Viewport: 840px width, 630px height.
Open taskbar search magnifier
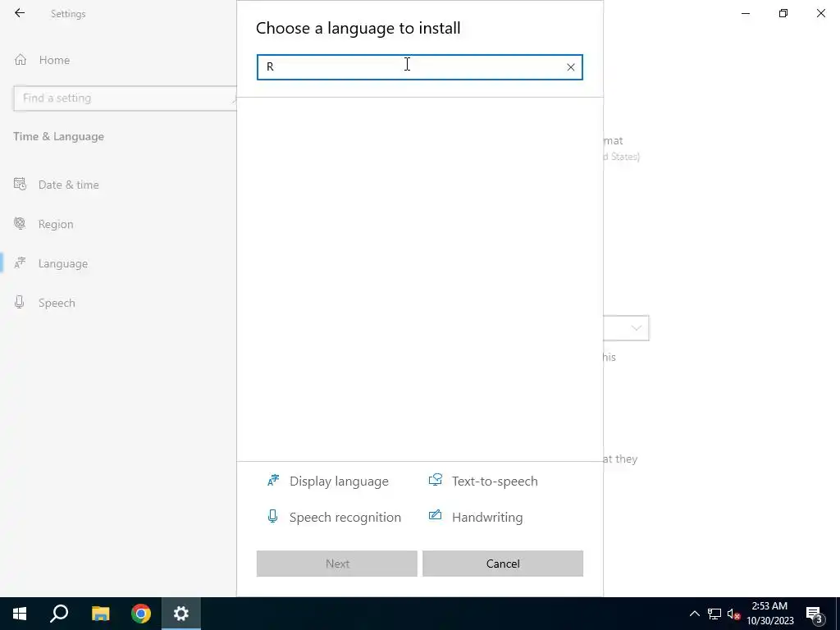(59, 614)
